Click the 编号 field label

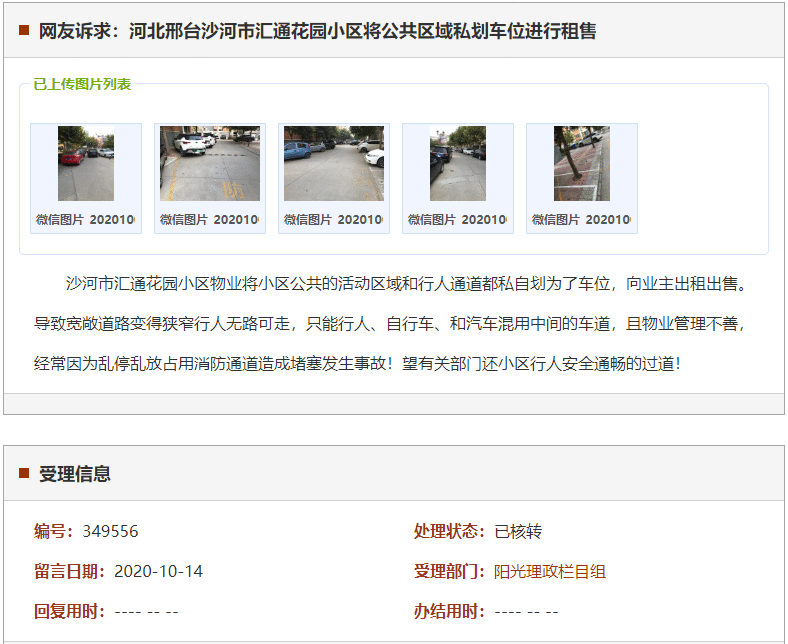(54, 531)
